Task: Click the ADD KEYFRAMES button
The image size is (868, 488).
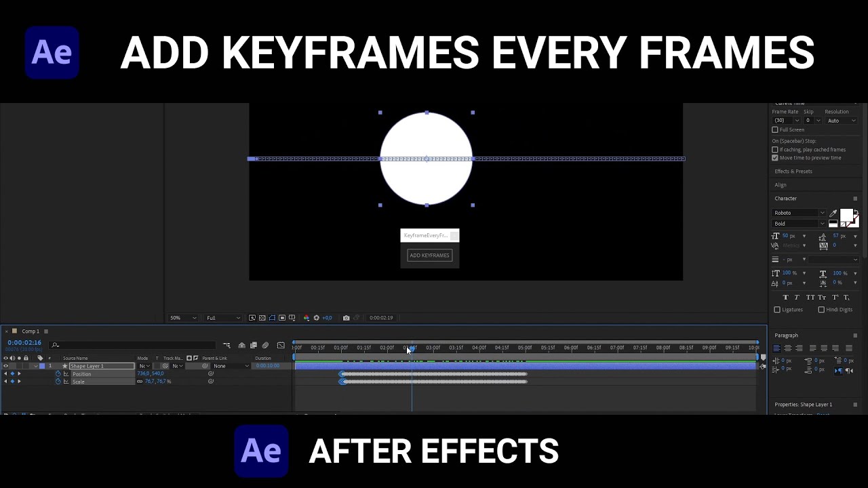Action: coord(429,256)
